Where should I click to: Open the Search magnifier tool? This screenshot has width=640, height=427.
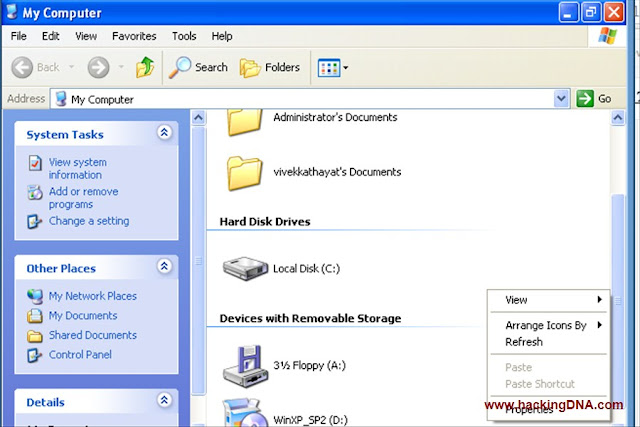click(180, 67)
